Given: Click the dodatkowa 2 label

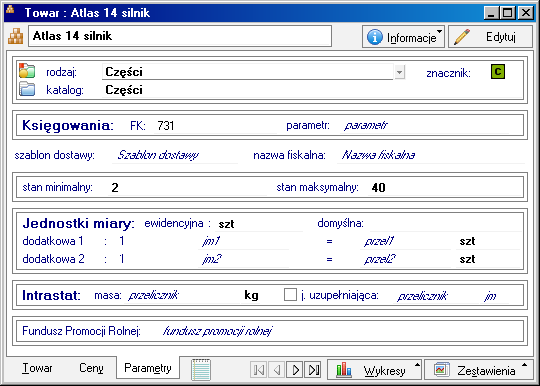Looking at the screenshot, I should click(x=53, y=259).
